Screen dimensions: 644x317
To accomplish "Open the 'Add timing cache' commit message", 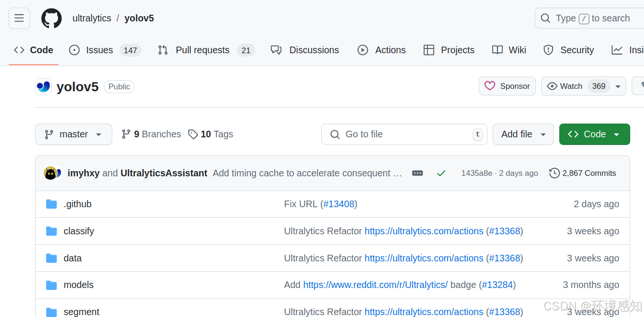I will click(307, 173).
